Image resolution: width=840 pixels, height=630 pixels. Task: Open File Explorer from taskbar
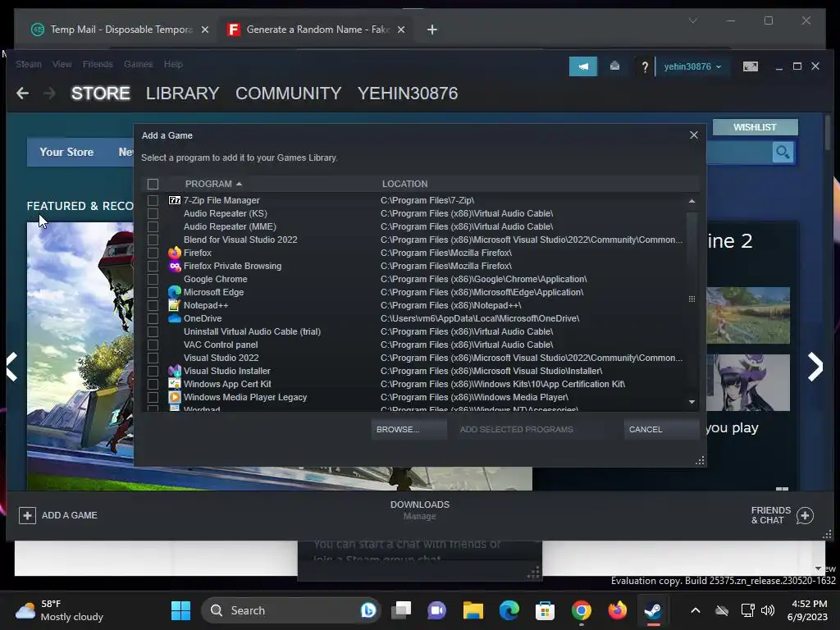[x=473, y=610]
